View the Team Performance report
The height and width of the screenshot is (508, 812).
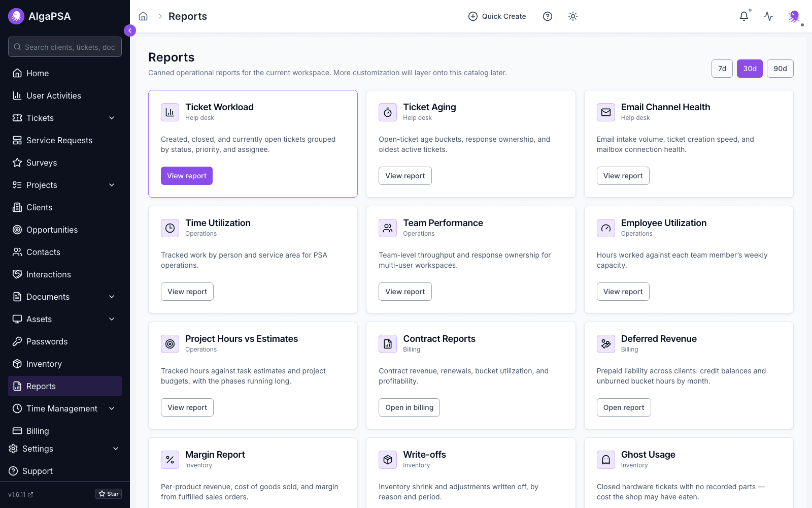405,292
